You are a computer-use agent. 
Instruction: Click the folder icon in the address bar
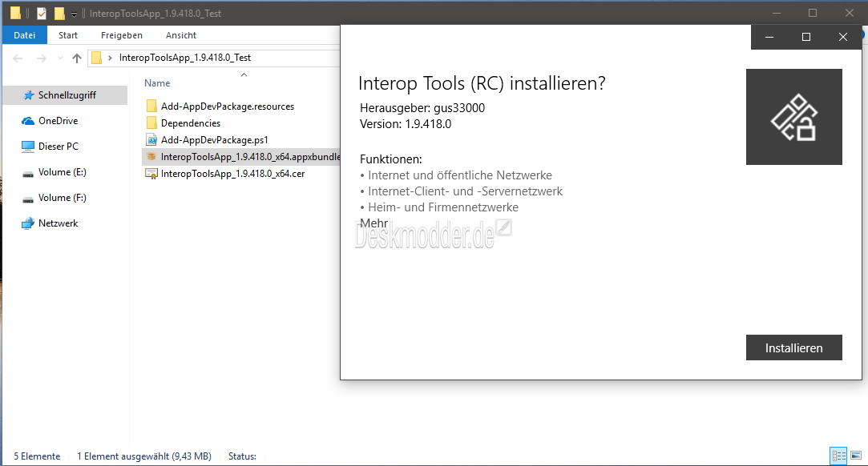click(96, 58)
